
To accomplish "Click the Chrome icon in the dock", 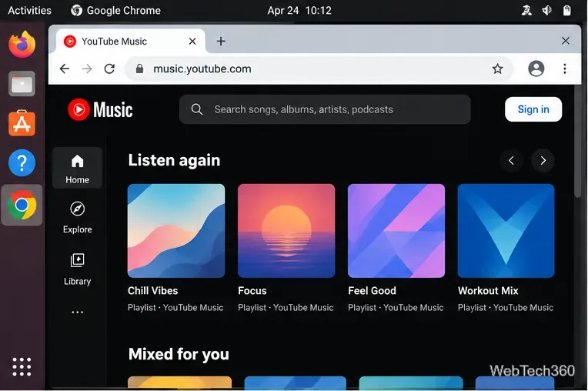I will click(22, 205).
